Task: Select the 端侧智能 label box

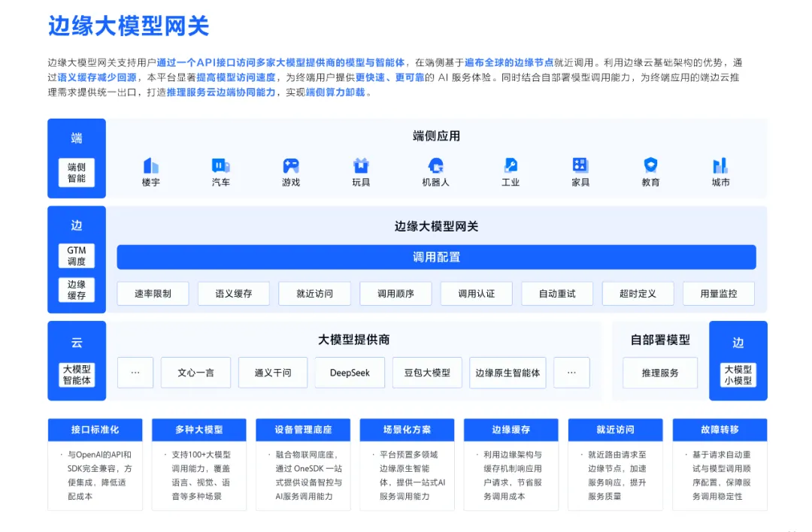Action: pyautogui.click(x=77, y=172)
